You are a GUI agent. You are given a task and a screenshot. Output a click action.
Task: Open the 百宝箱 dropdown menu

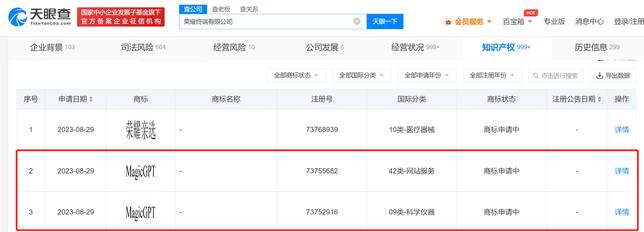tap(517, 22)
